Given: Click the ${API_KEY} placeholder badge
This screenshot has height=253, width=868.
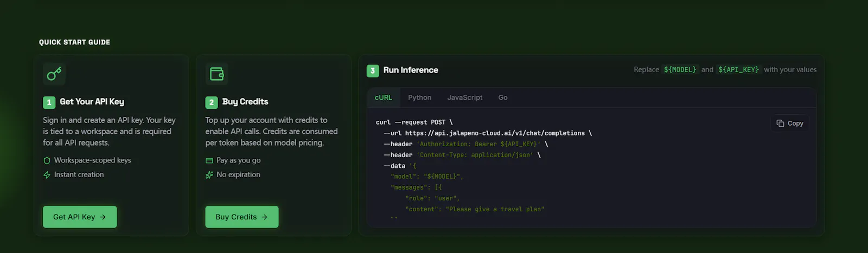Looking at the screenshot, I should point(739,69).
